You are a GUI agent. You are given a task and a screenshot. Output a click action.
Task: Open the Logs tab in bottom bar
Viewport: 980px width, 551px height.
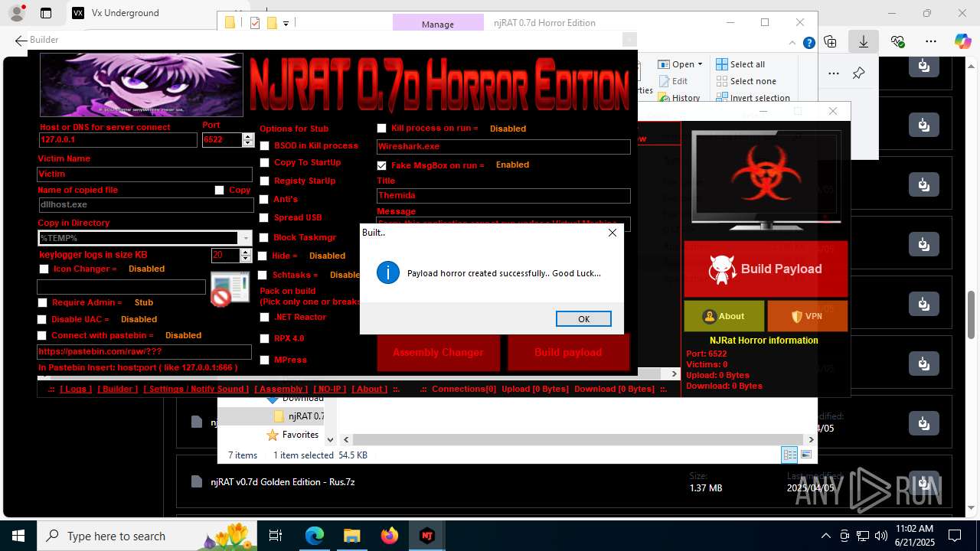(x=76, y=389)
